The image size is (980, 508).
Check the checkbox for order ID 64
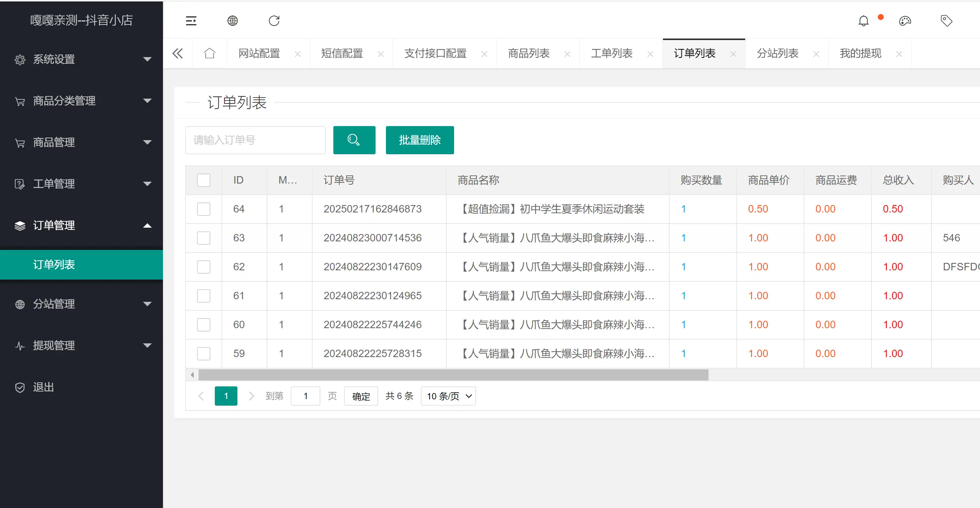[x=204, y=209]
